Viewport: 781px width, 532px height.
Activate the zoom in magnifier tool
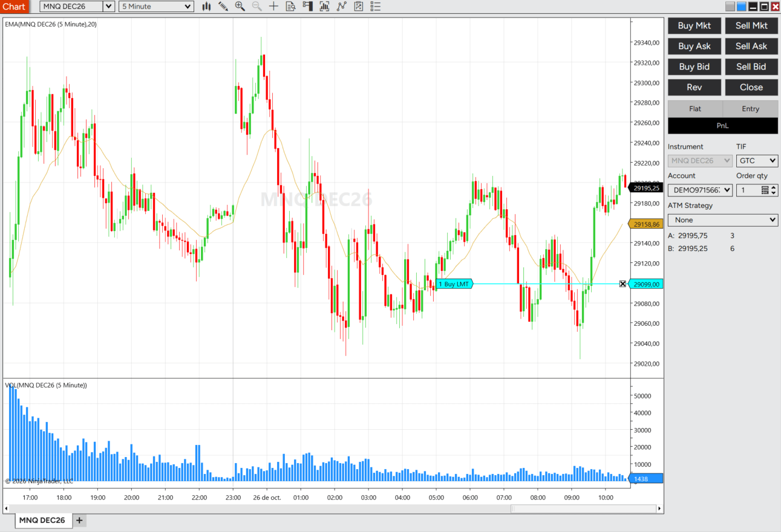(x=240, y=6)
